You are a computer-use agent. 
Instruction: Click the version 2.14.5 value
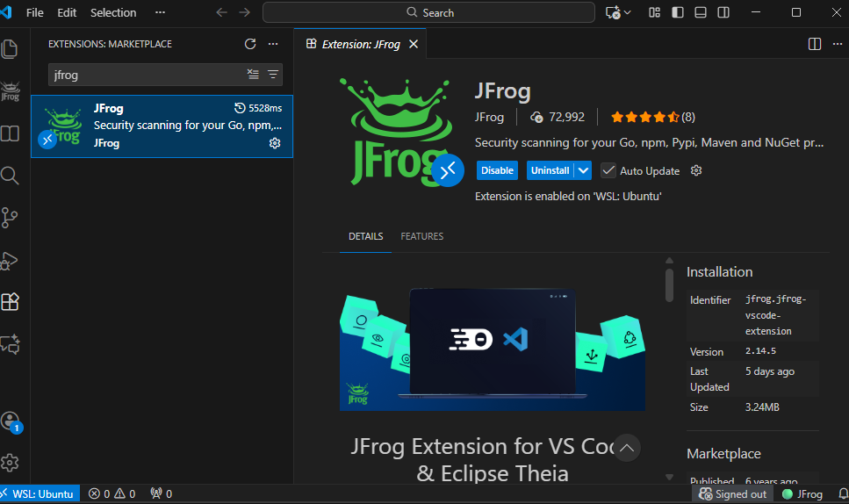(760, 351)
